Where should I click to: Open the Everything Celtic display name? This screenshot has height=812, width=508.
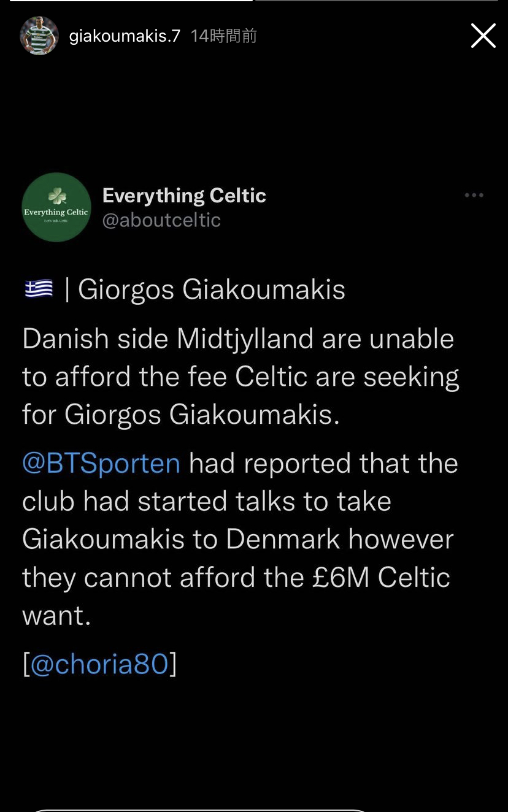184,196
